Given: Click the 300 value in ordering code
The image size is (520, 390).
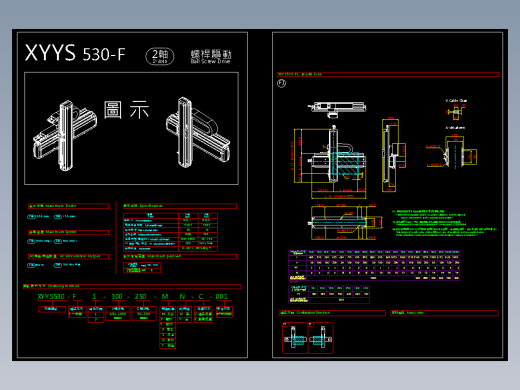Looking at the screenshot, I should click(117, 297).
